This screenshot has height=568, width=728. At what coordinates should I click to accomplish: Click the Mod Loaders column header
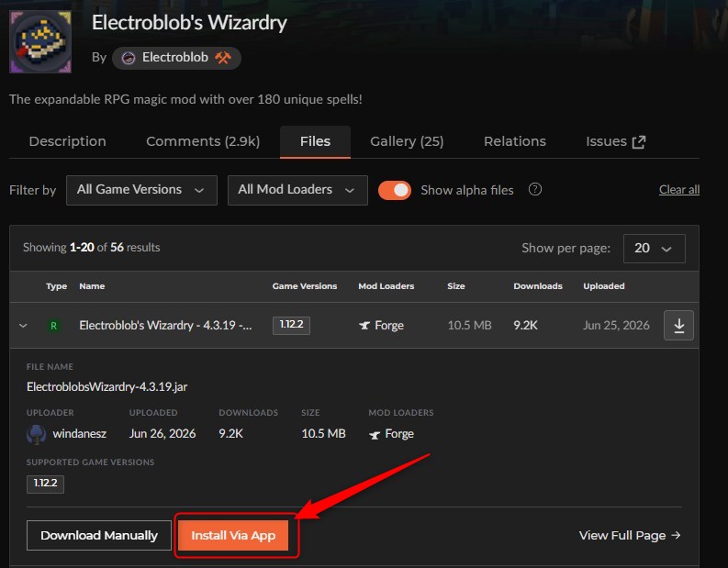point(386,286)
